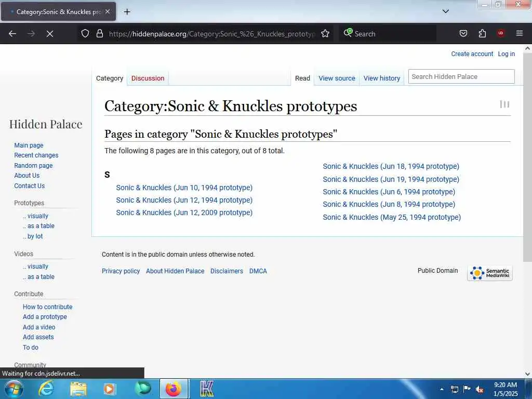Close the Category:Sonic & Knuckles tab

(107, 11)
